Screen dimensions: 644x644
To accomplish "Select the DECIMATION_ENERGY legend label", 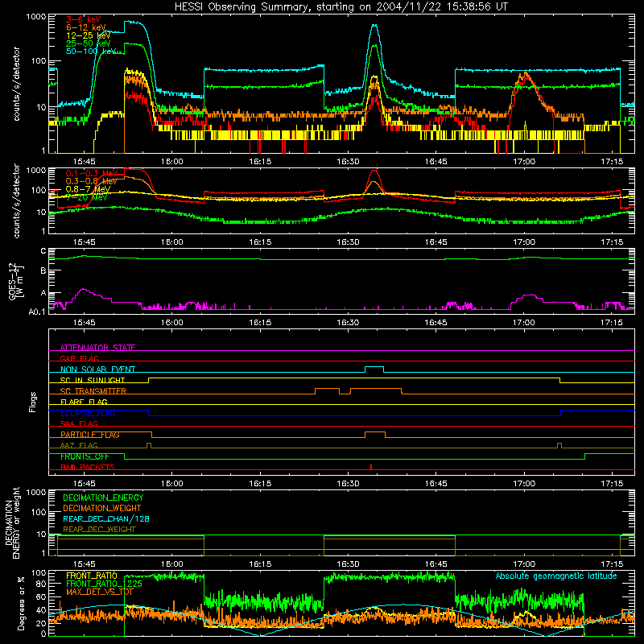I will 103,497.
